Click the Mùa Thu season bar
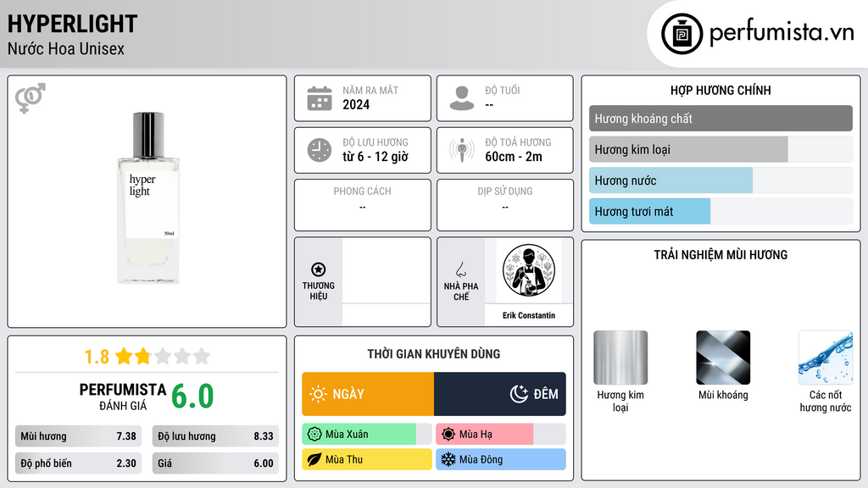The height and width of the screenshot is (488, 868). 366,459
